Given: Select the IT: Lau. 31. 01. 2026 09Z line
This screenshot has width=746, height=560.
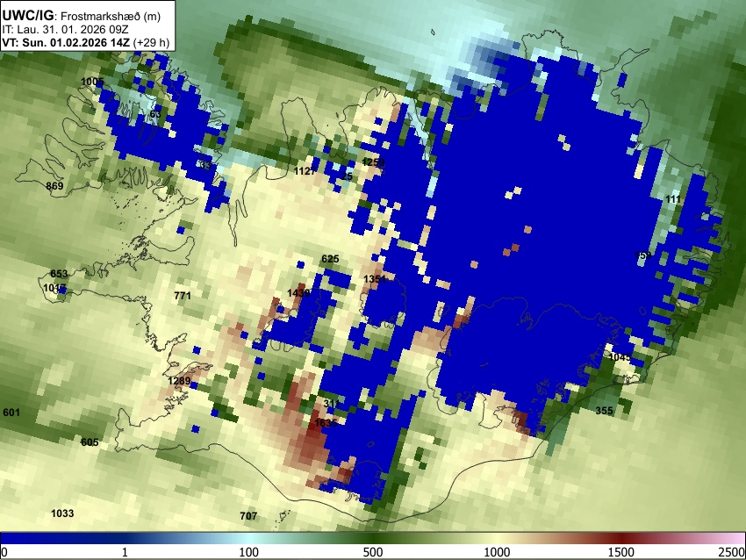Looking at the screenshot, I should [x=65, y=30].
